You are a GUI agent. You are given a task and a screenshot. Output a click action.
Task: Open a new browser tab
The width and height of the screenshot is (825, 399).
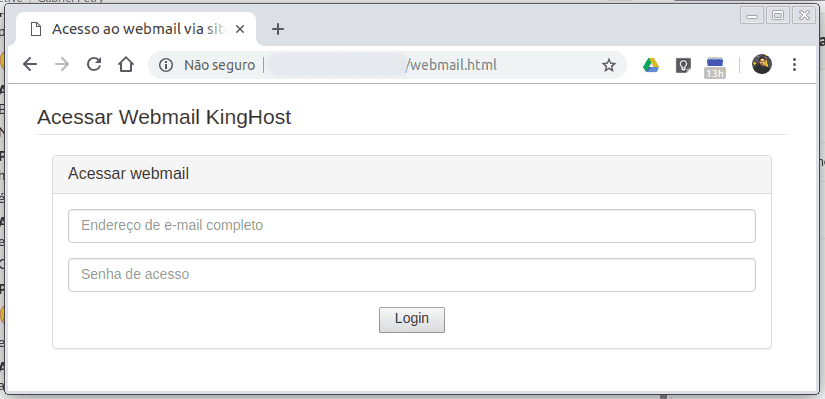tap(278, 29)
